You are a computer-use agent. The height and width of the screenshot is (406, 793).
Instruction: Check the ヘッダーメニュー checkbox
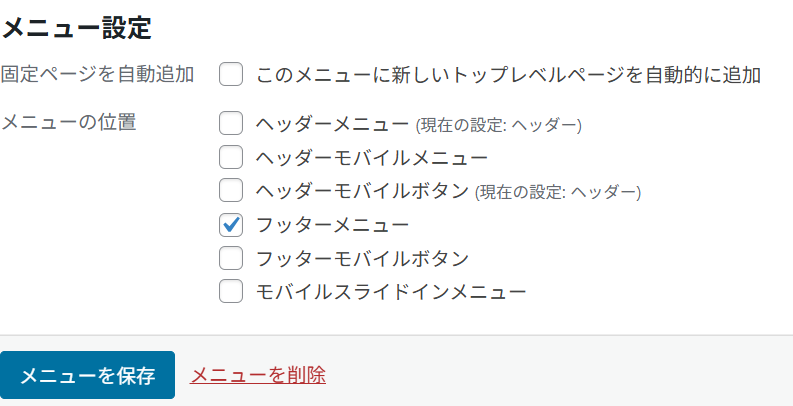pos(231,124)
